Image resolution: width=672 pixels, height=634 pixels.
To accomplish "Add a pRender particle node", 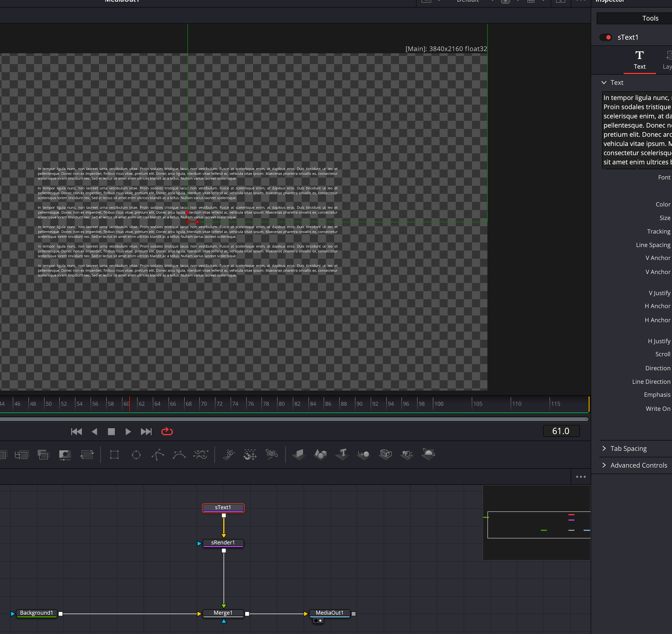I will point(272,455).
